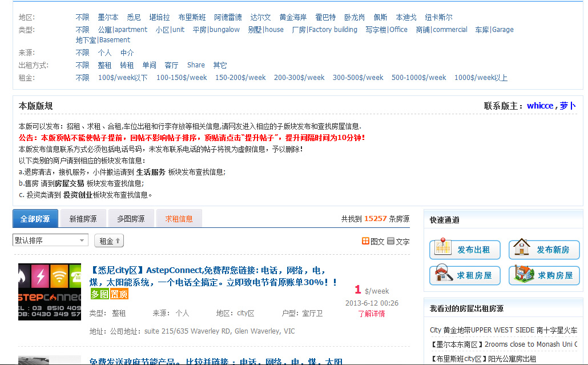This screenshot has width=588, height=365.
Task: Click 了解详情 for AstepConnect listing
Action: coord(371,314)
